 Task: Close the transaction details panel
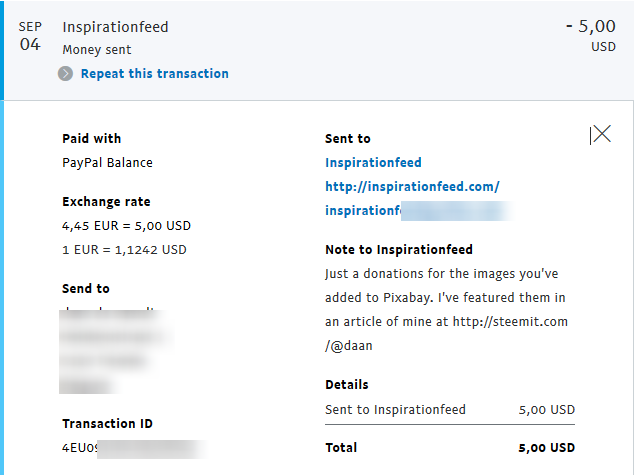coord(601,134)
